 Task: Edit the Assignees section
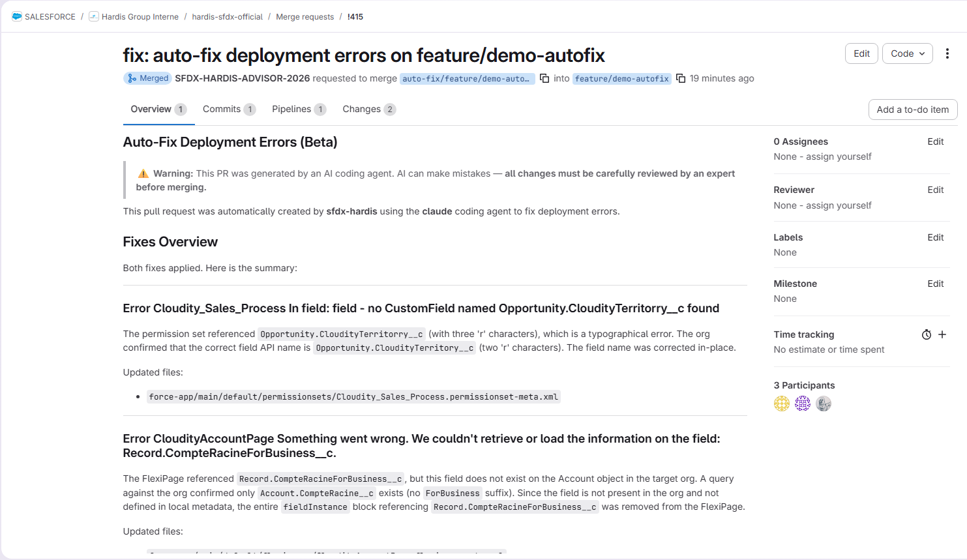point(936,141)
